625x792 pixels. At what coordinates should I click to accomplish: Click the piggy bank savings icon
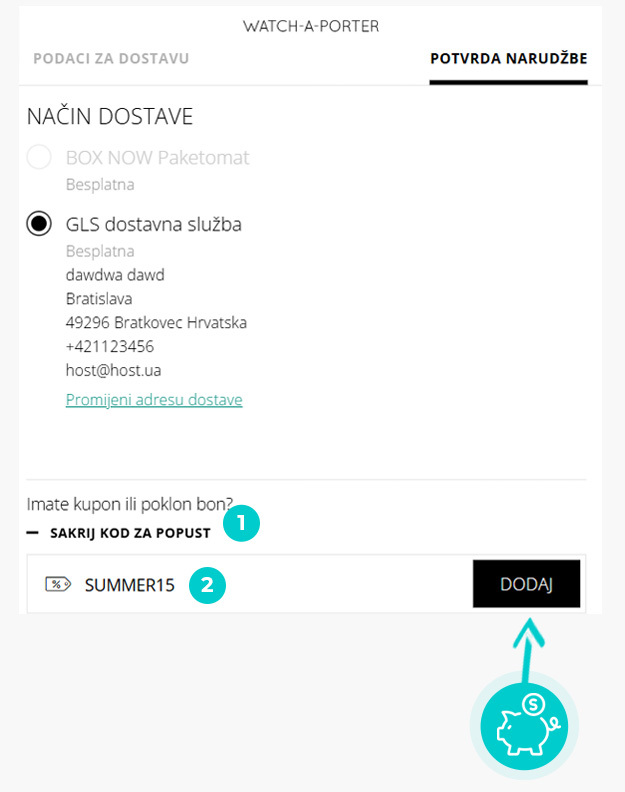pos(524,726)
